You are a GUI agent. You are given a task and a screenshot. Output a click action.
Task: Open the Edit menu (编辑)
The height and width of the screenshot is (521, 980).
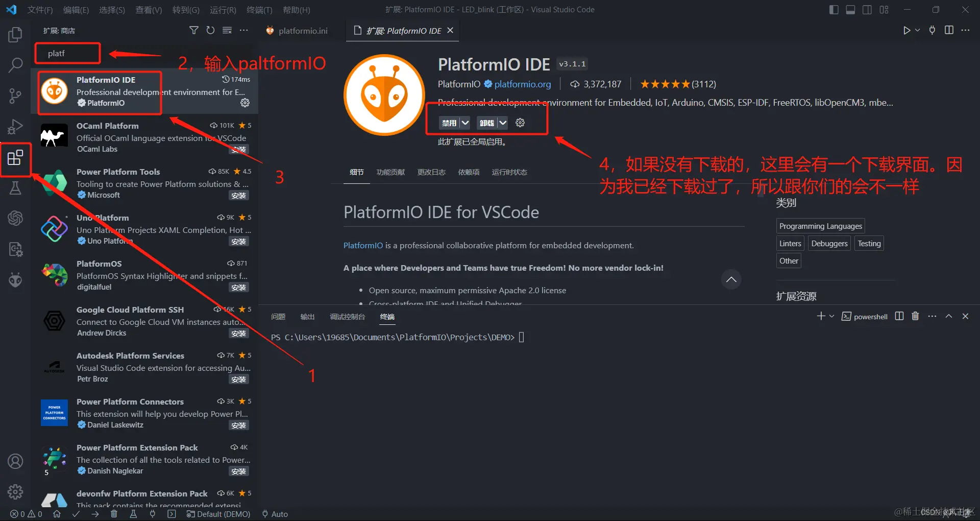point(76,10)
